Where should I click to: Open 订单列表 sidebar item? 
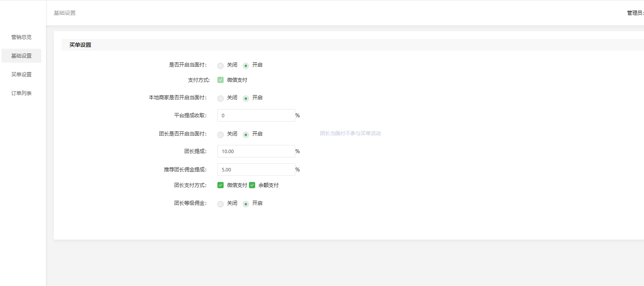21,93
